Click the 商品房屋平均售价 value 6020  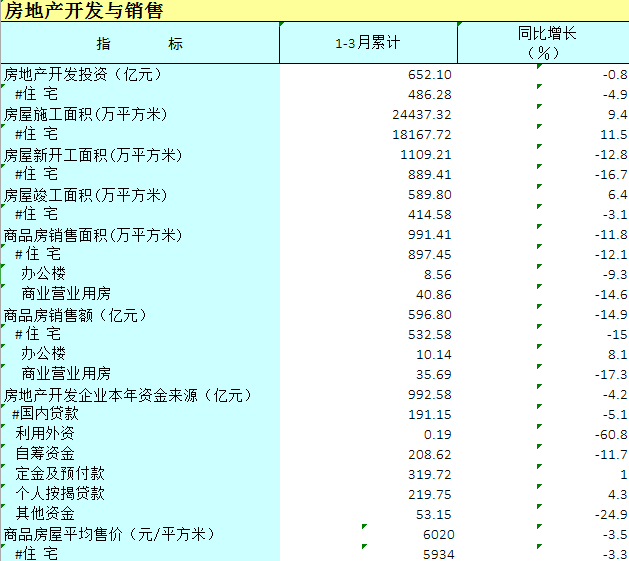click(439, 535)
